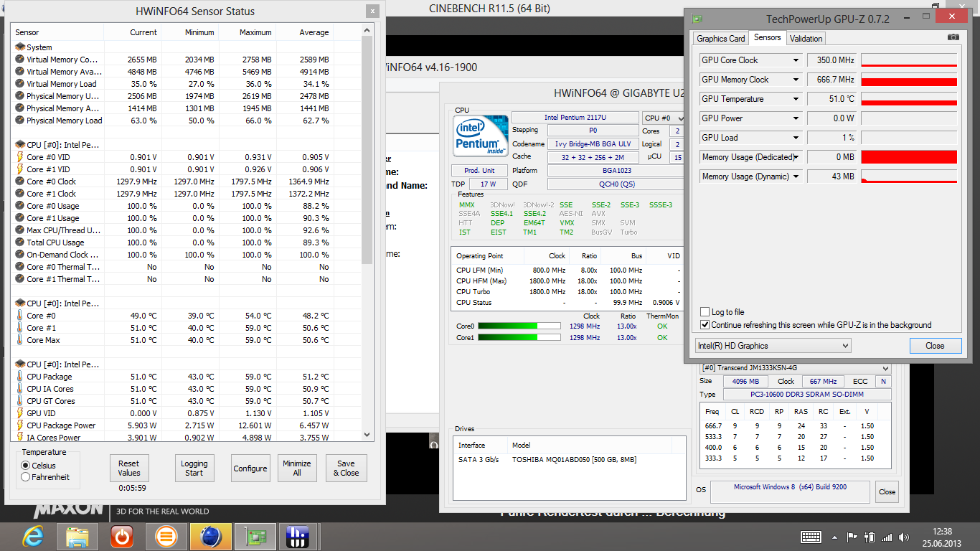Select the Sensors tab in GPU-Z
This screenshot has width=980, height=551.
point(768,37)
